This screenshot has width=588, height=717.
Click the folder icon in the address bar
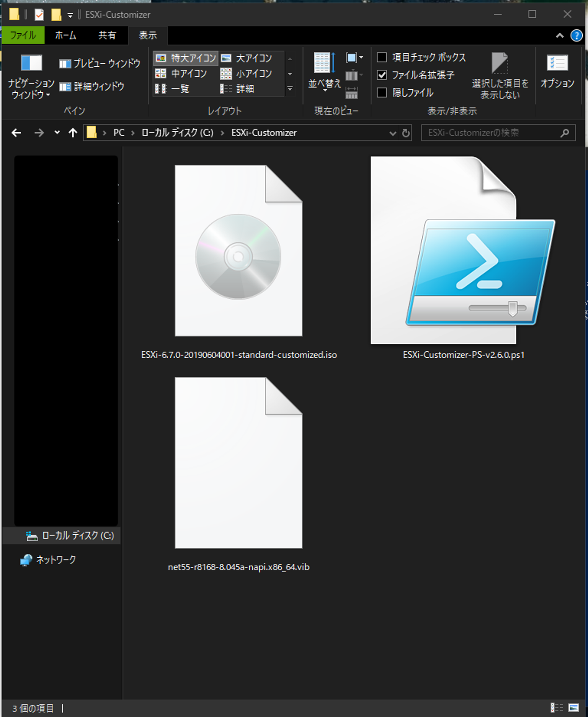tap(91, 133)
